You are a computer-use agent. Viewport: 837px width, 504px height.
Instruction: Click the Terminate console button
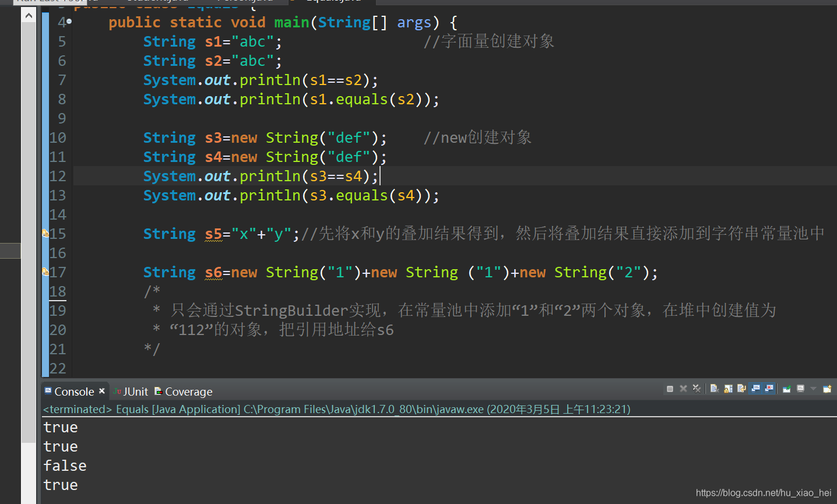(x=670, y=389)
